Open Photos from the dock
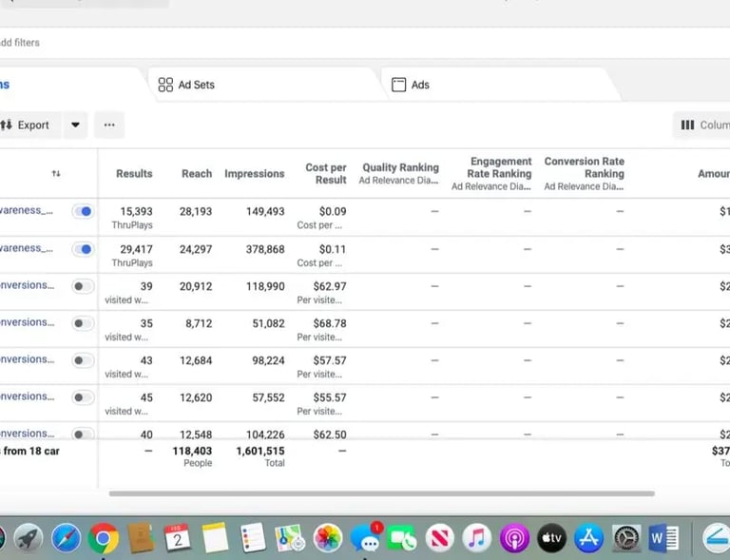 point(328,538)
